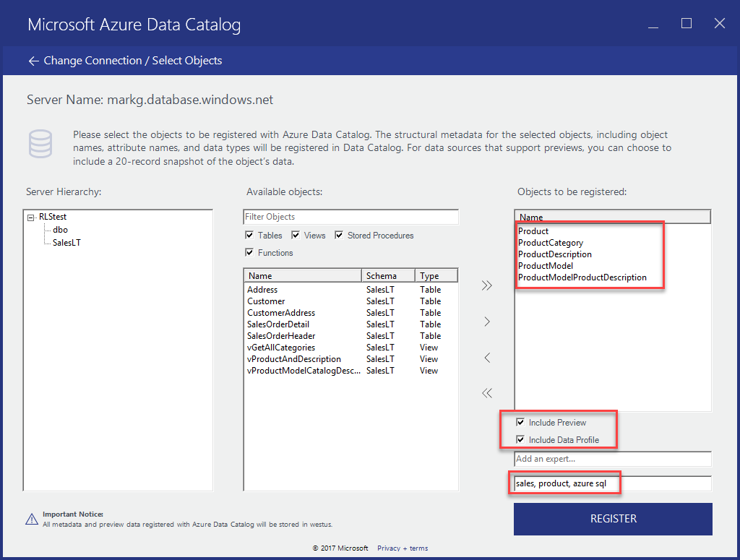Click the remove-all double left arrow
This screenshot has height=560, width=740.
pos(487,393)
